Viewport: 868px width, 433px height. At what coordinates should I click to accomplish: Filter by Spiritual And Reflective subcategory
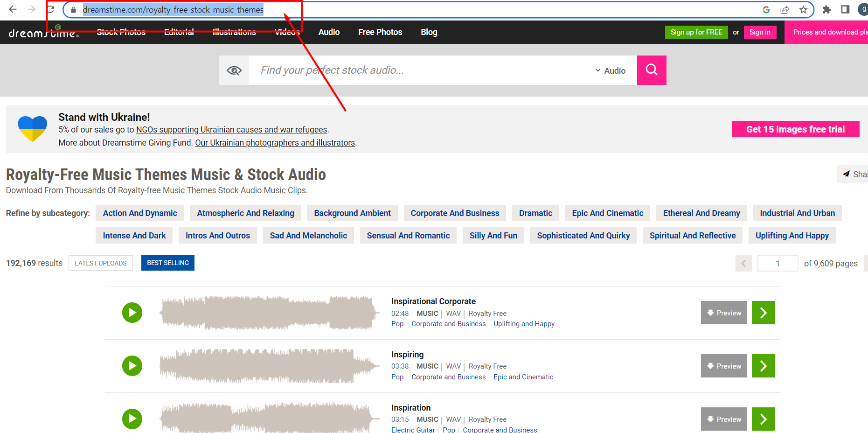(693, 236)
